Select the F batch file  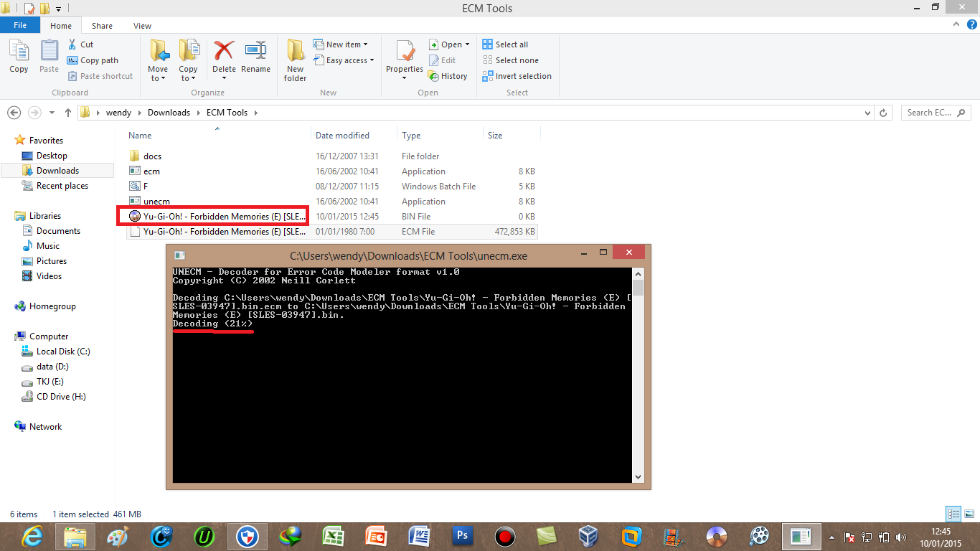(x=331, y=187)
